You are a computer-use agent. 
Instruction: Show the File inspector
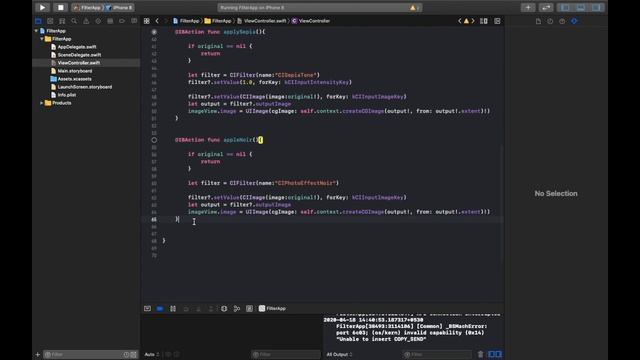pyautogui.click(x=538, y=21)
